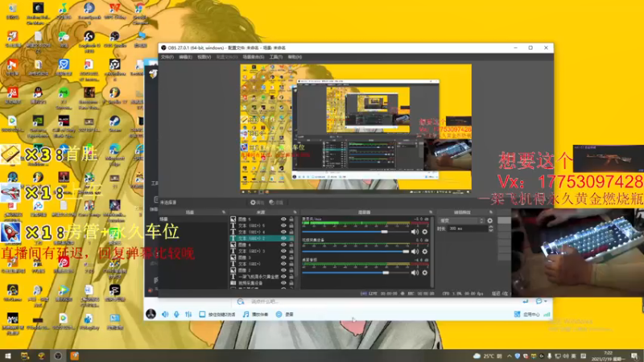
Task: Open the 帮助(H) menu in OBS
Action: coord(295,57)
